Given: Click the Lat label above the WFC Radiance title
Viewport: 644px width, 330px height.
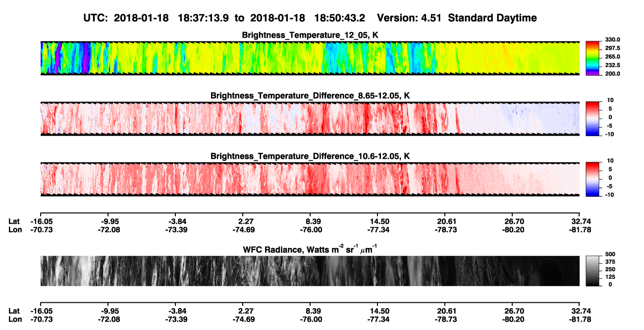Looking at the screenshot, I should 14,221.
